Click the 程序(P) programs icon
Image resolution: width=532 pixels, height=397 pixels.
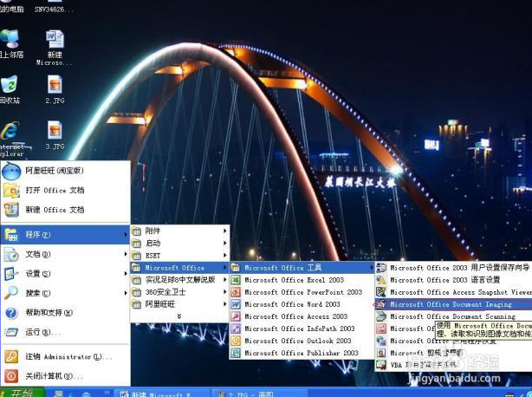[x=11, y=234]
